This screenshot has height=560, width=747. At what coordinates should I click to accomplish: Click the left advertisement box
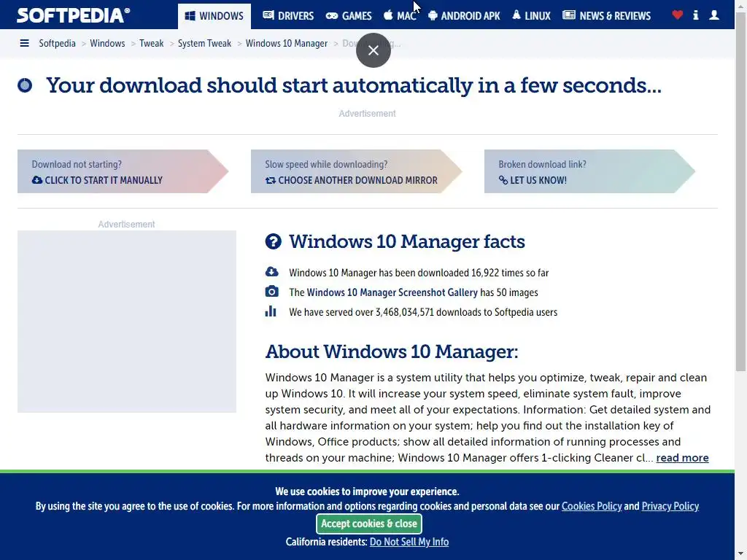(x=127, y=322)
